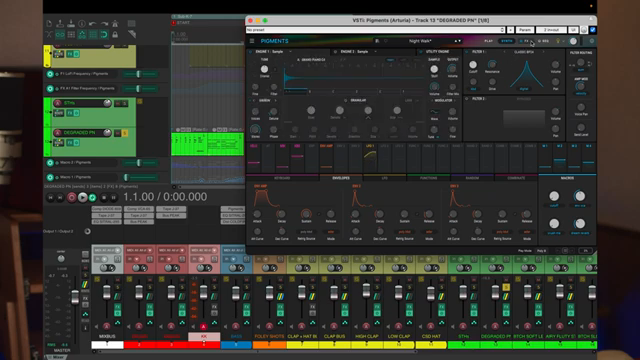Mute the DEGRADED PN track
The height and width of the screenshot is (360, 640).
coord(118,133)
